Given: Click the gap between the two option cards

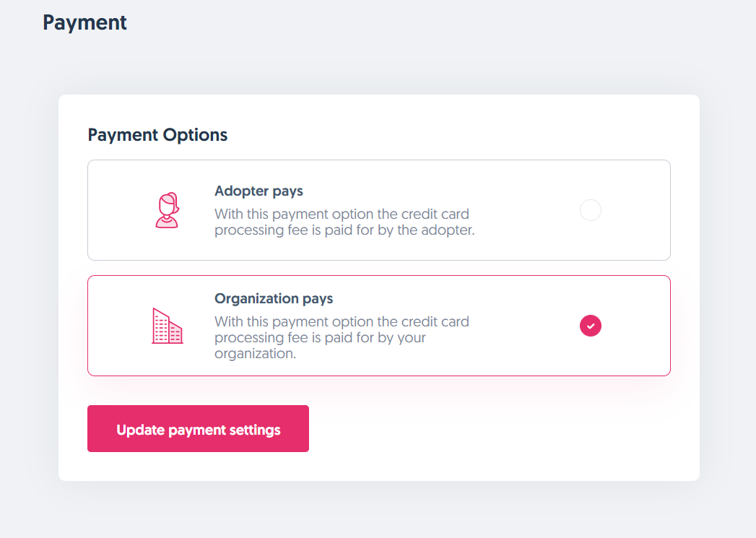Looking at the screenshot, I should (379, 268).
